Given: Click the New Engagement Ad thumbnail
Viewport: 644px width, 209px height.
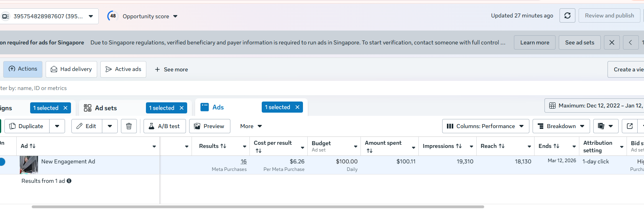Looking at the screenshot, I should pos(29,165).
